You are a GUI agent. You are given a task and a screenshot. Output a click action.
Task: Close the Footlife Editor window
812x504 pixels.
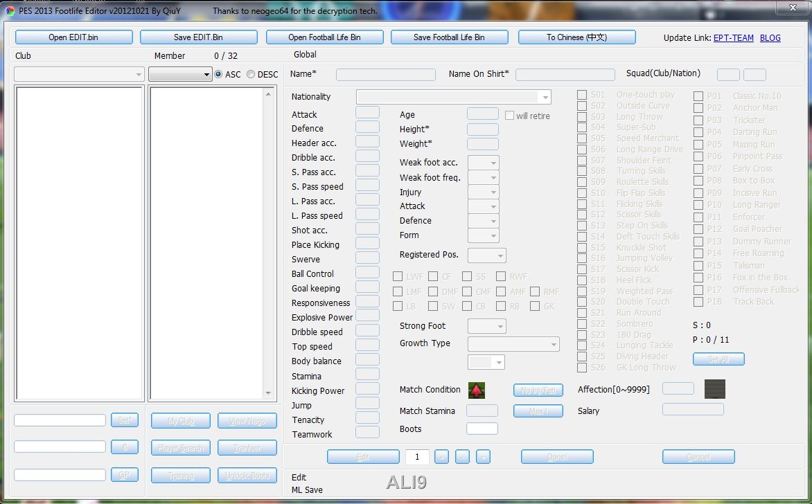pos(793,7)
